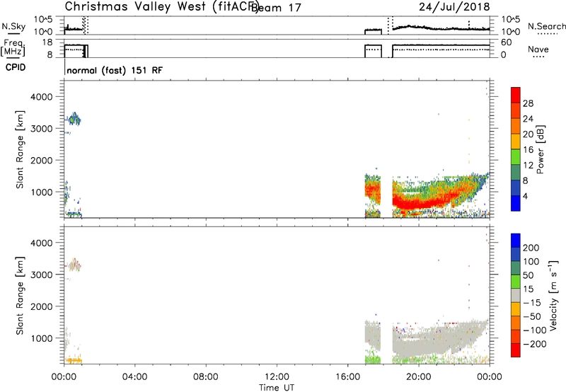Click the date 24/Jul/2018
This screenshot has height=392, width=566.
[x=454, y=7]
